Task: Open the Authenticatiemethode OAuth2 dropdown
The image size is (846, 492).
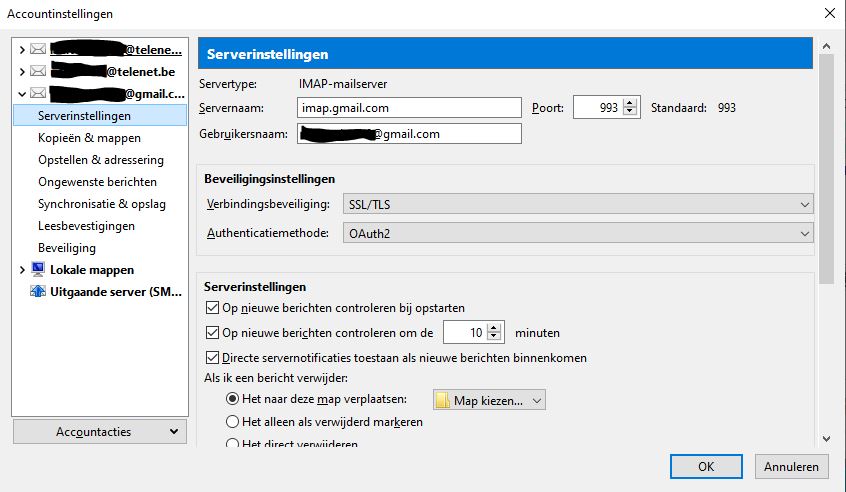Action: point(578,234)
